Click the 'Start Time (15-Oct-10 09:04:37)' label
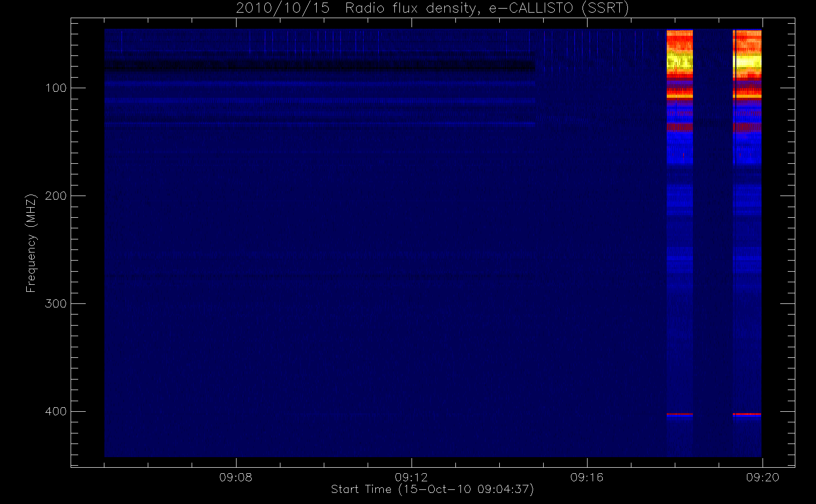Viewport: 816px width, 504px height. click(432, 489)
